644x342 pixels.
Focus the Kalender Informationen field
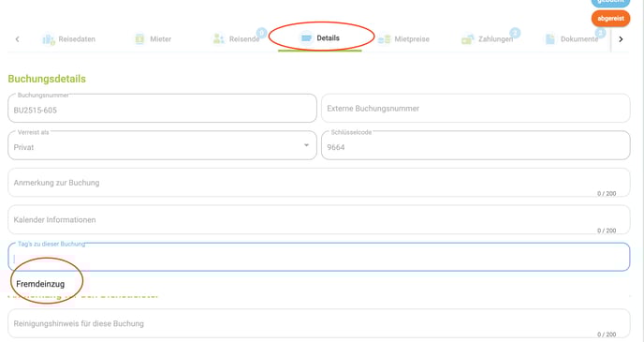(x=318, y=220)
